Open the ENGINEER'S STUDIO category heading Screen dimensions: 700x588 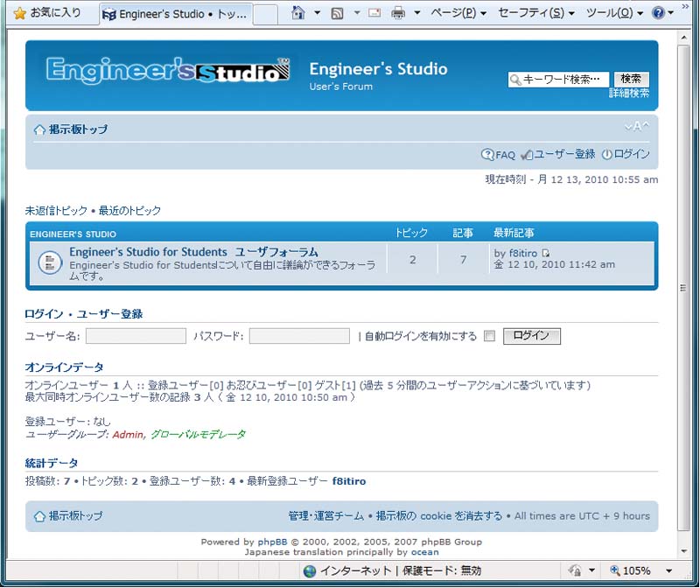coord(73,234)
